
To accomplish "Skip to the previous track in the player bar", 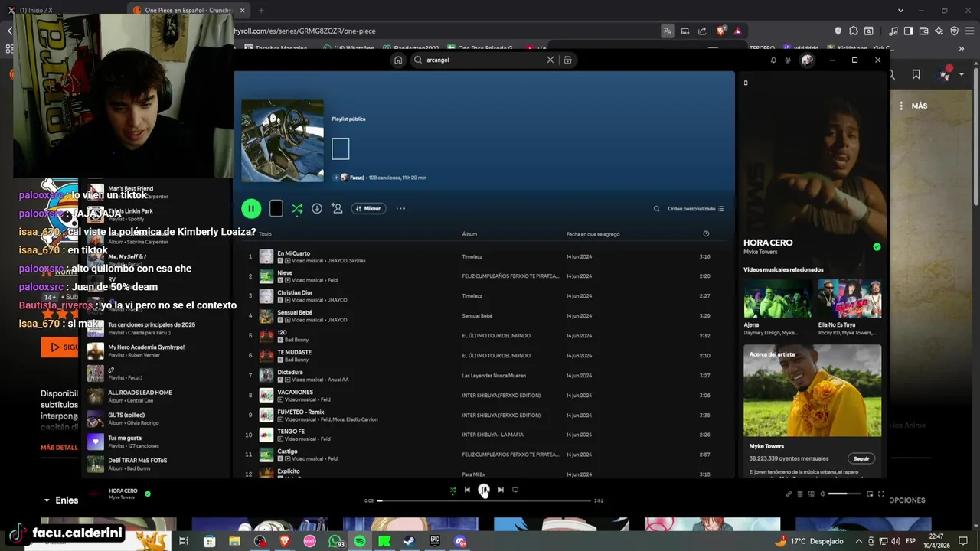I will (x=467, y=490).
